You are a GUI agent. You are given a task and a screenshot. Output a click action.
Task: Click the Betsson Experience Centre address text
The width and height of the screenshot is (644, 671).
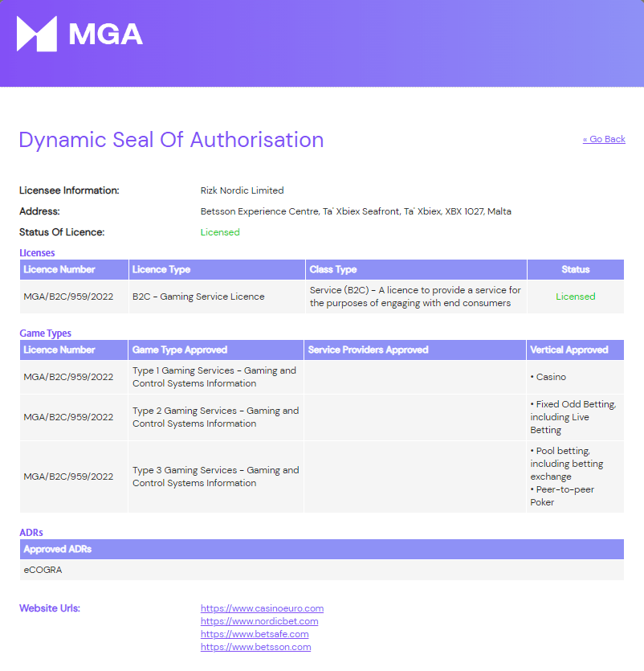click(356, 211)
